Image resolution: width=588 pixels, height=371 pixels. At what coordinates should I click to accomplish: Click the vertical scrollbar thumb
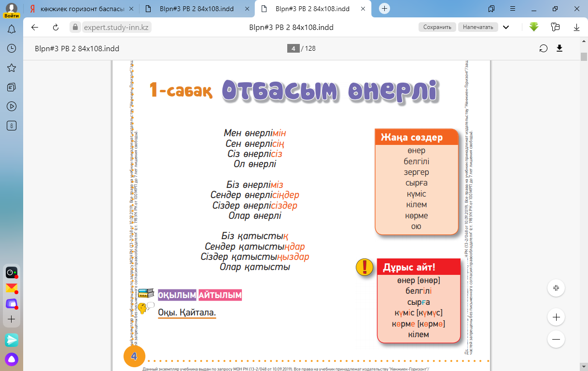[584, 56]
